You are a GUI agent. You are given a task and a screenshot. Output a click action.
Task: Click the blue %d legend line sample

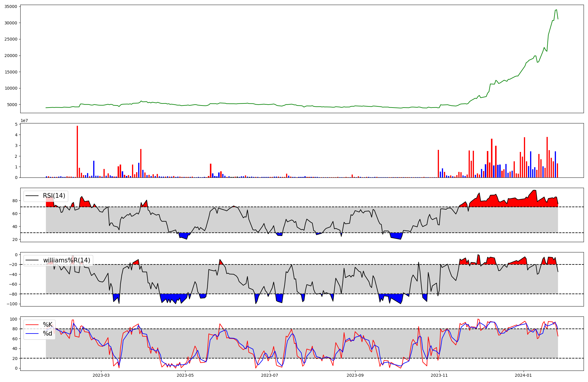click(32, 334)
